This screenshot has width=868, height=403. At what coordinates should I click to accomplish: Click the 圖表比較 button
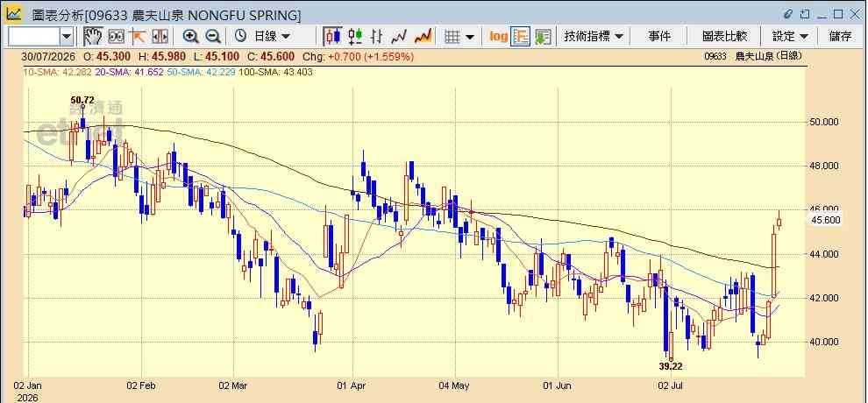point(724,37)
